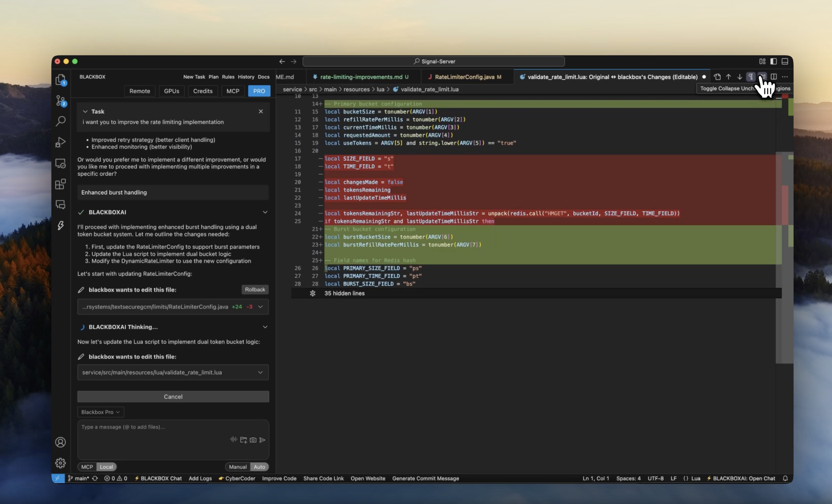Switch mode toggle to MCP
This screenshot has width=832, height=504.
point(87,467)
